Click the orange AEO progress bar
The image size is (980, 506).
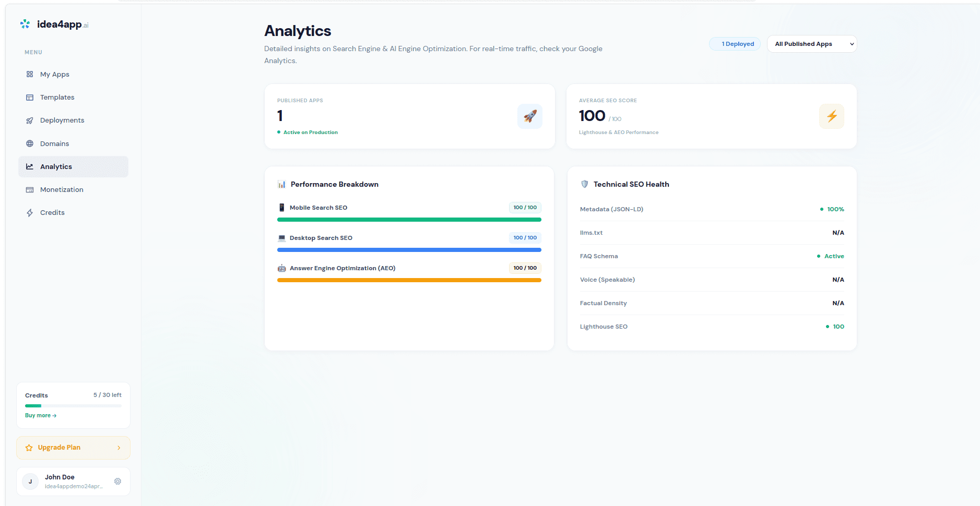coord(409,281)
